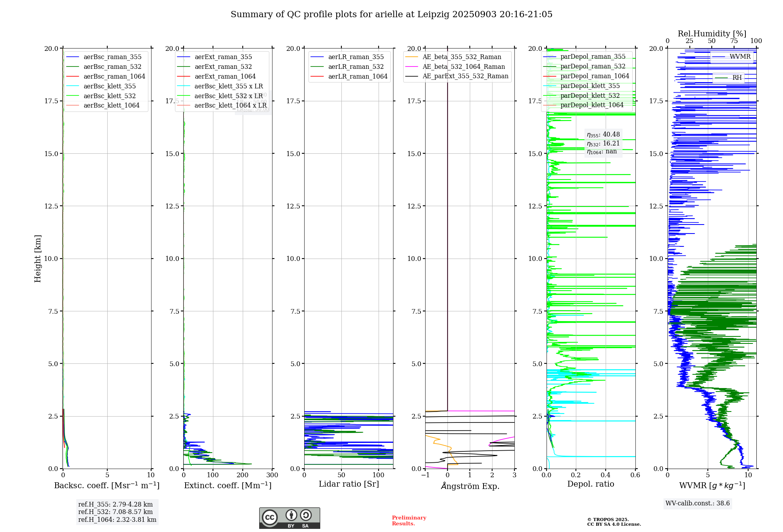
Task: Select aerBsc_klett_1064 legend entry
Action: click(111, 106)
